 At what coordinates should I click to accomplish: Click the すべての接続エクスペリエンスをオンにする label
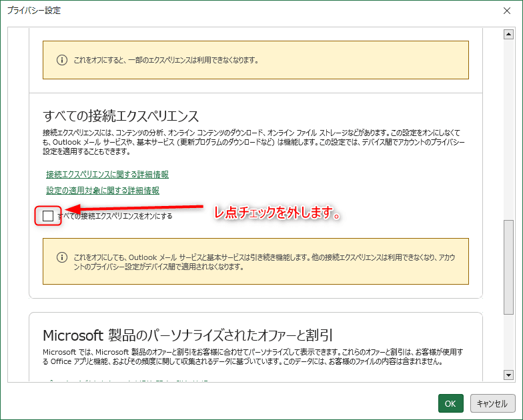click(115, 216)
